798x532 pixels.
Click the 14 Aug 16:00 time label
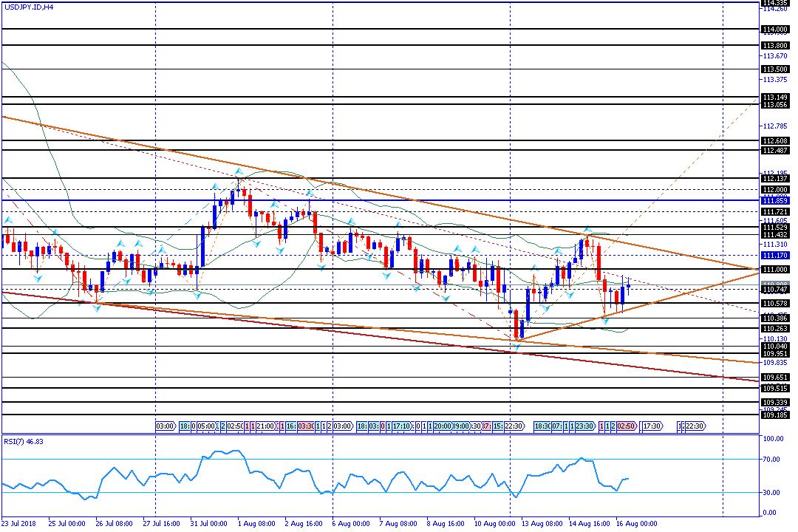point(590,523)
